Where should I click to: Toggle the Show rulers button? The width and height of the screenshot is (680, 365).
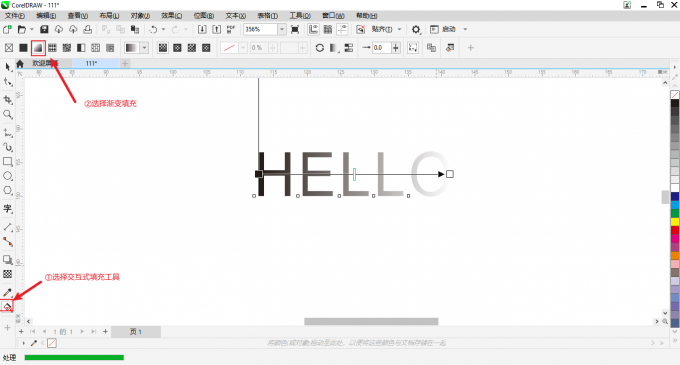[x=313, y=29]
